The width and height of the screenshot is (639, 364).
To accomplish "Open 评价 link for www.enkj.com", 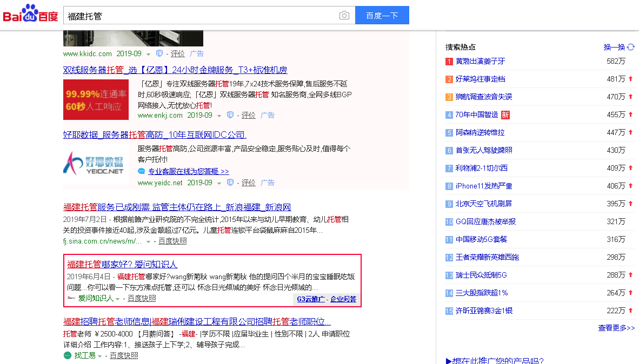I will coord(249,115).
